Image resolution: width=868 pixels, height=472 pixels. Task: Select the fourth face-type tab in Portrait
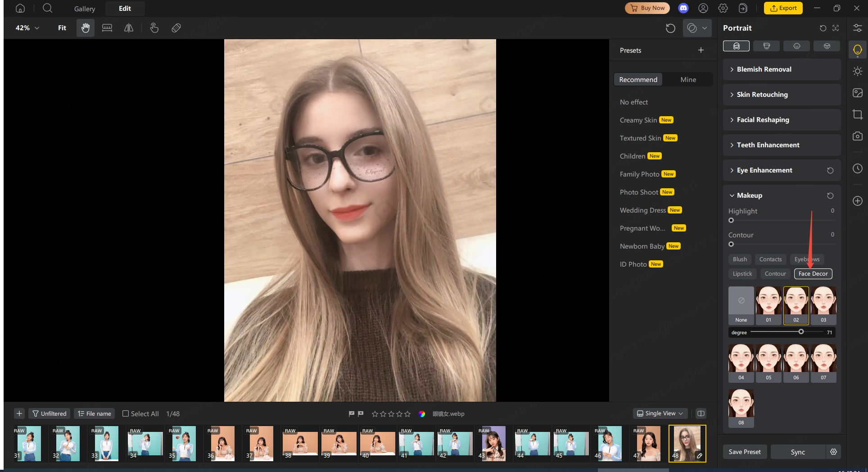(x=827, y=46)
